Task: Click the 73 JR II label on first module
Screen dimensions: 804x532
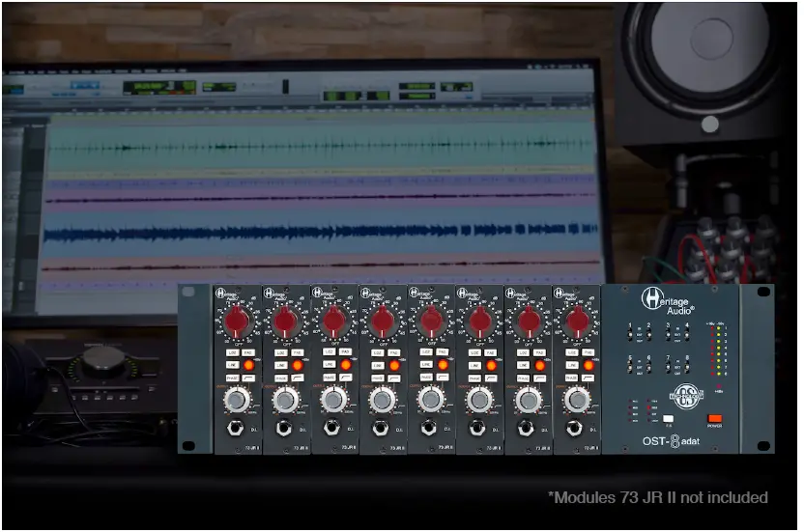Action: click(x=252, y=447)
